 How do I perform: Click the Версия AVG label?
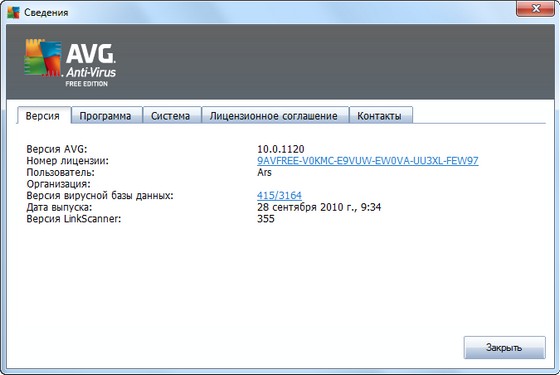[57, 149]
